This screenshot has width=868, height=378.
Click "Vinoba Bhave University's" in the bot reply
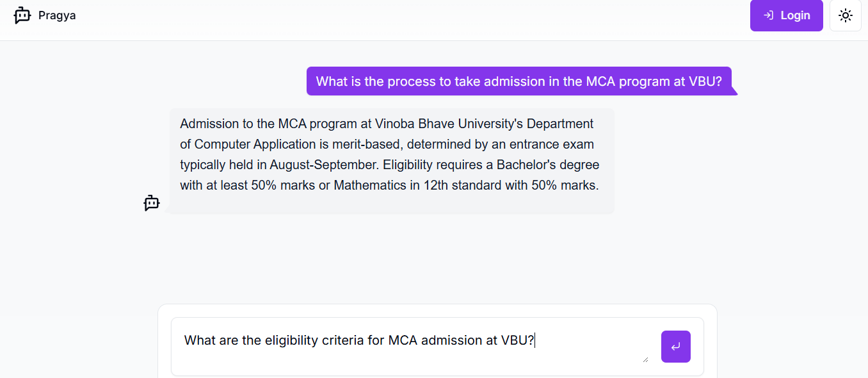click(449, 124)
